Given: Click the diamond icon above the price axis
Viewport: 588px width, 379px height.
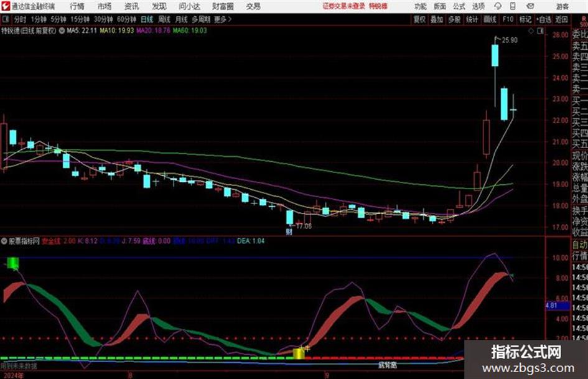Looking at the screenshot, I should click(531, 31).
